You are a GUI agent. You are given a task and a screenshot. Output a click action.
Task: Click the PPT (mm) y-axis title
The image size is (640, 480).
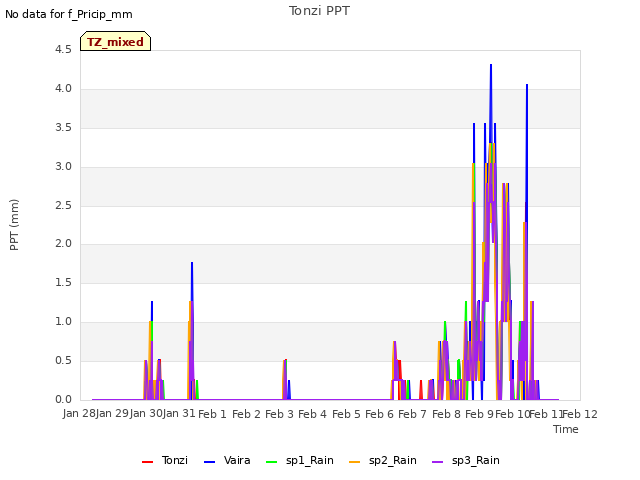click(x=14, y=224)
